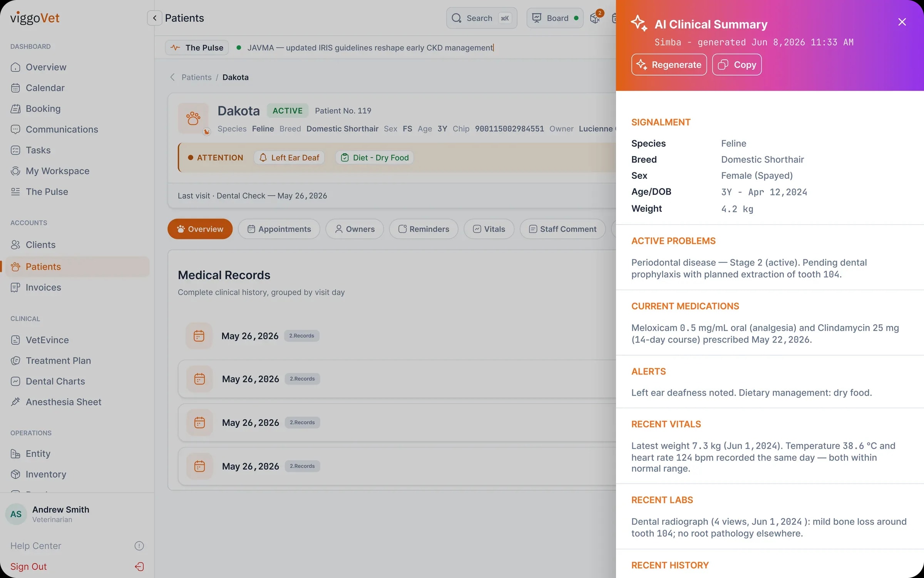This screenshot has width=924, height=578.
Task: Click The Pulse news badge
Action: (x=197, y=48)
